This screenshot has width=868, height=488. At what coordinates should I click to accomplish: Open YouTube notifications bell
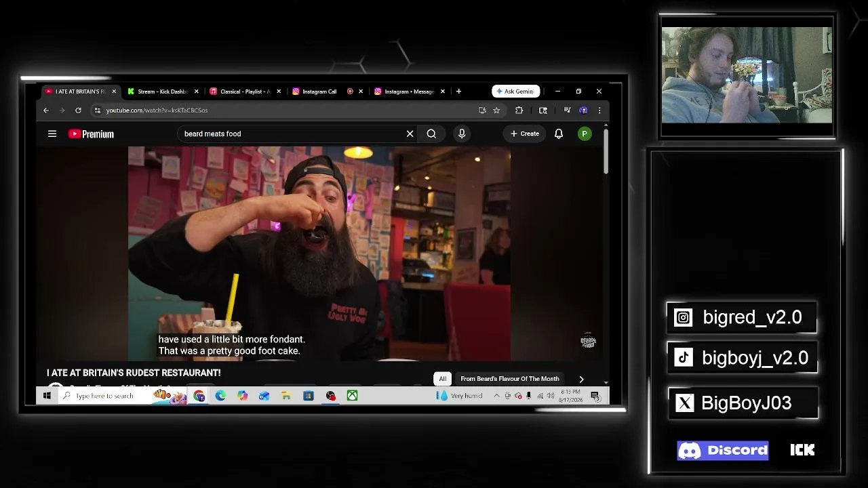pyautogui.click(x=559, y=134)
